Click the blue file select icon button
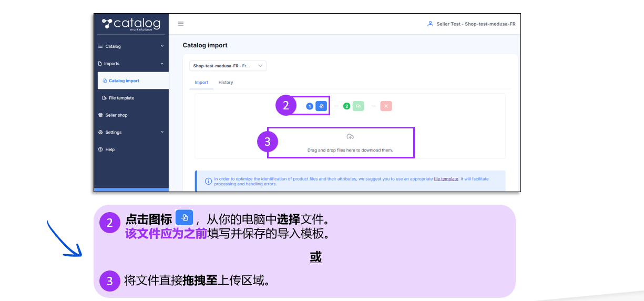 click(321, 106)
